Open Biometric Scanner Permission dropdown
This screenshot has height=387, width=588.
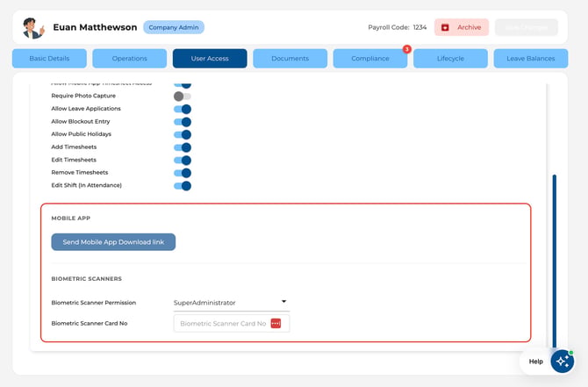point(232,303)
